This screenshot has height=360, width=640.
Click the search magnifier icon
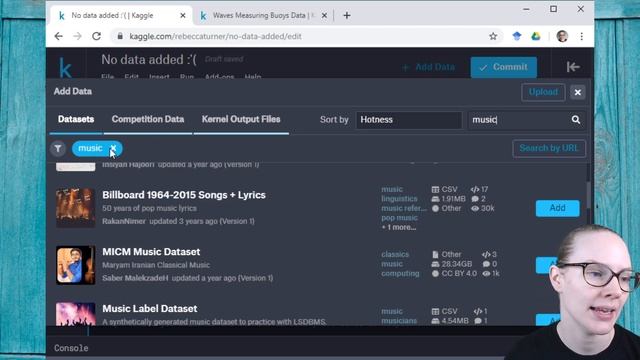click(x=576, y=120)
